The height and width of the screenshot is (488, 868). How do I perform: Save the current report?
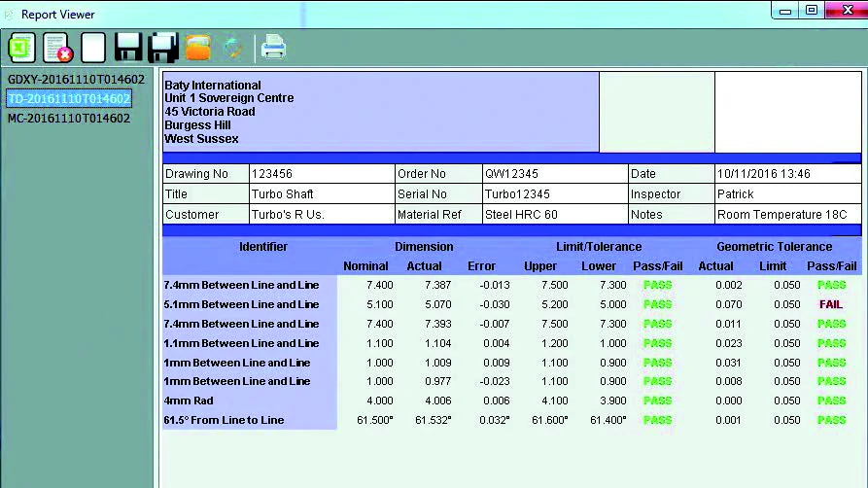(x=128, y=48)
